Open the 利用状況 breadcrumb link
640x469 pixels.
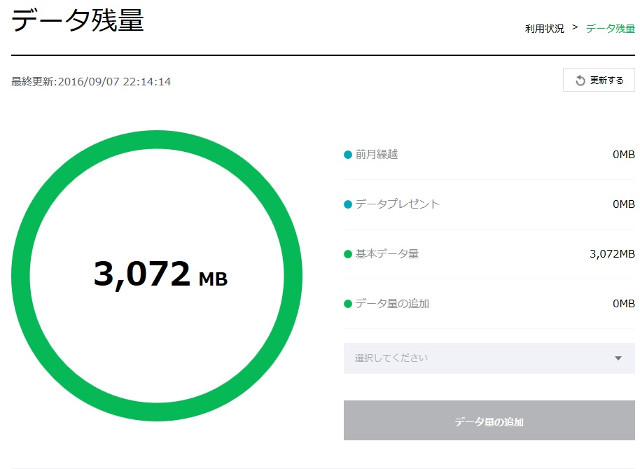tap(545, 29)
